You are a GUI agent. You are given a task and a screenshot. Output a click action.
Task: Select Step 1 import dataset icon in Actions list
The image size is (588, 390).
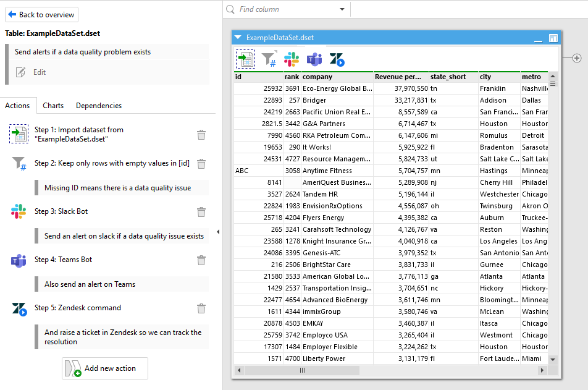(x=19, y=134)
